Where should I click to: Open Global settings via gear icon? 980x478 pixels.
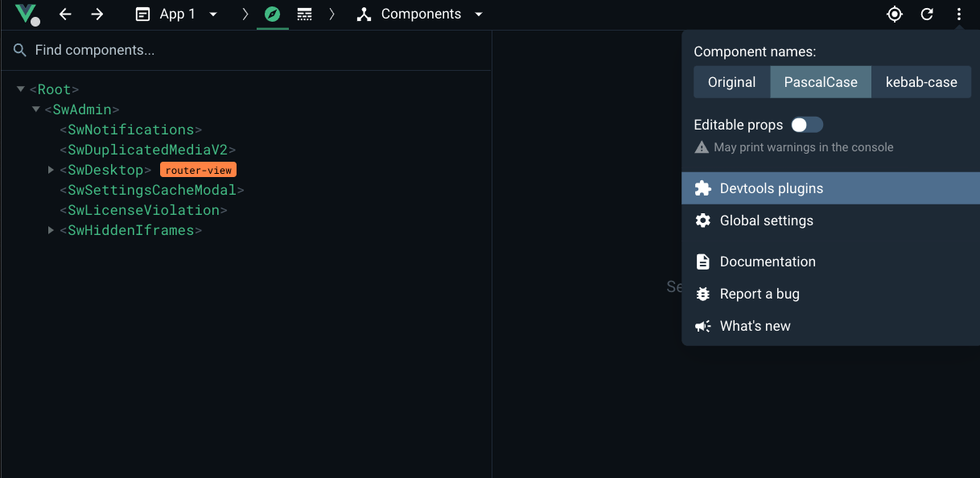pyautogui.click(x=702, y=220)
